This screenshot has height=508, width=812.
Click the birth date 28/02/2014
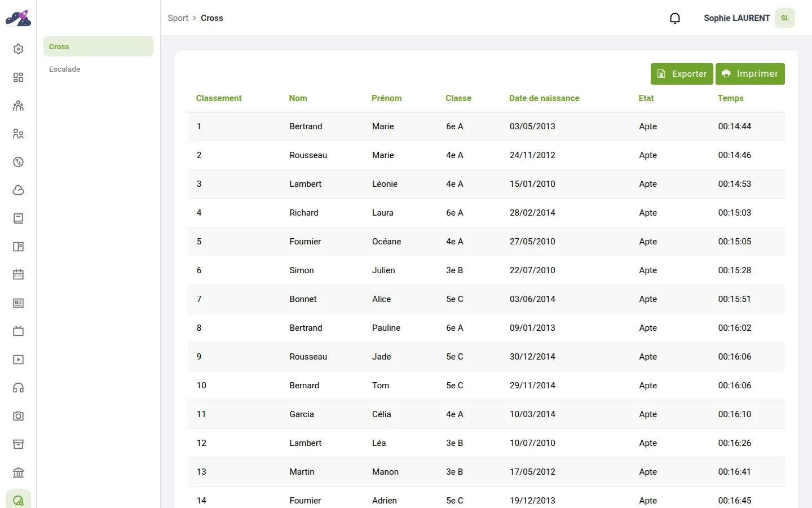click(x=532, y=213)
